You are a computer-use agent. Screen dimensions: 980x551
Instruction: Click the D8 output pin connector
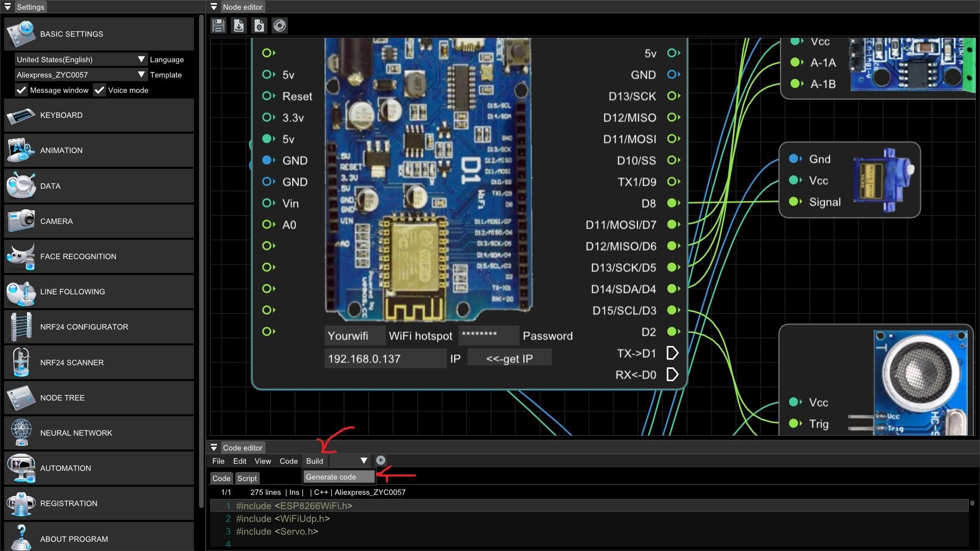click(x=674, y=203)
